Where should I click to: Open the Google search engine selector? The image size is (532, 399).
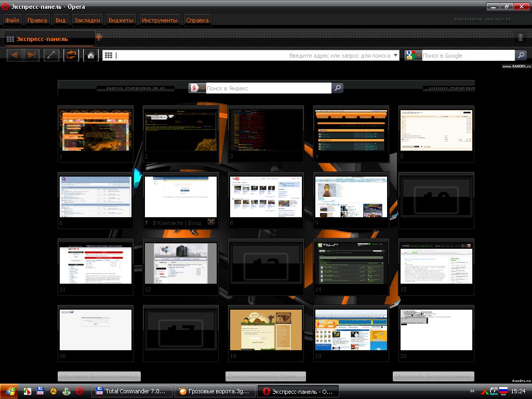tap(414, 56)
